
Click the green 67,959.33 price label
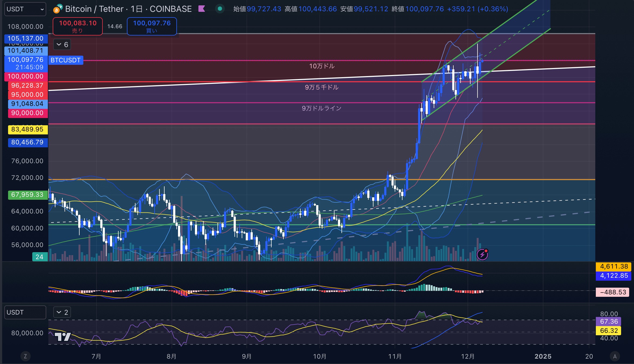[x=27, y=195]
